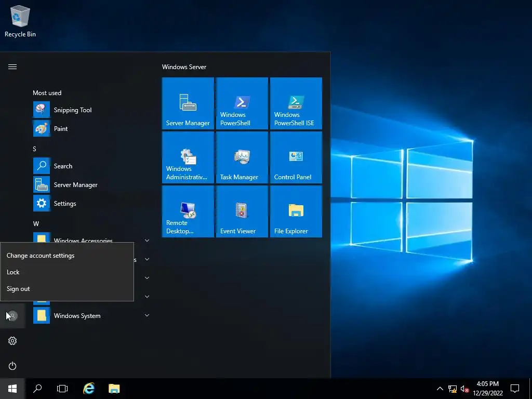
Task: Click the Windows Server group title
Action: coord(184,67)
